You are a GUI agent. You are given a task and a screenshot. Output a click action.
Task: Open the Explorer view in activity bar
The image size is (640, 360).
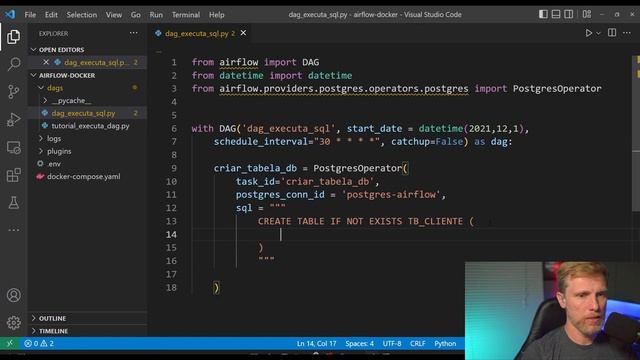[x=13, y=37]
